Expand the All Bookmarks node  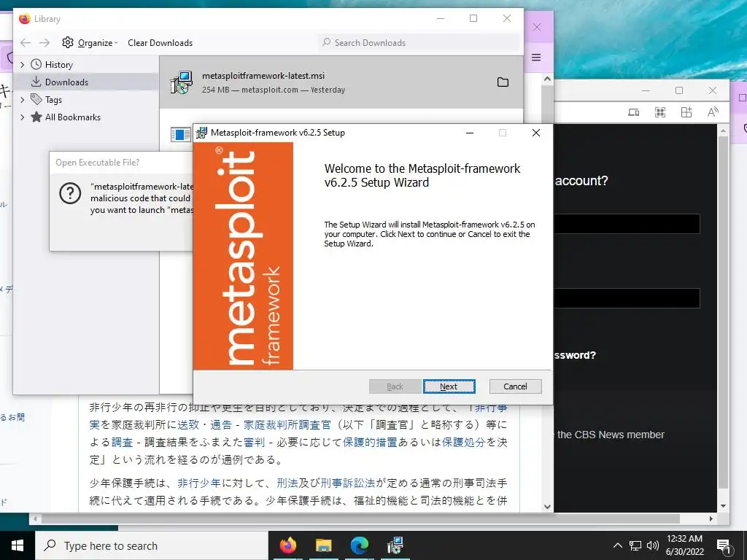[x=23, y=117]
